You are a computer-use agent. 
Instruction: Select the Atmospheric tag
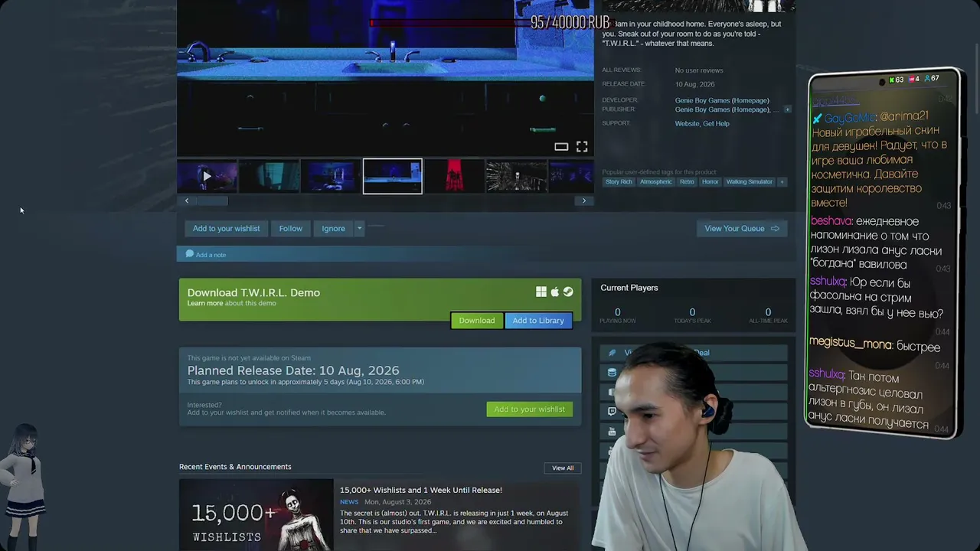[x=655, y=182]
